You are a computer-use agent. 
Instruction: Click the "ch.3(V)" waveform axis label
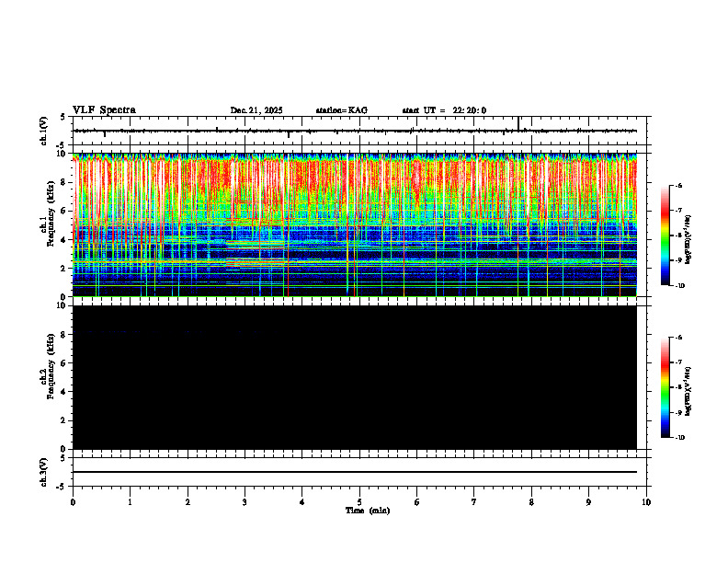pyautogui.click(x=44, y=472)
